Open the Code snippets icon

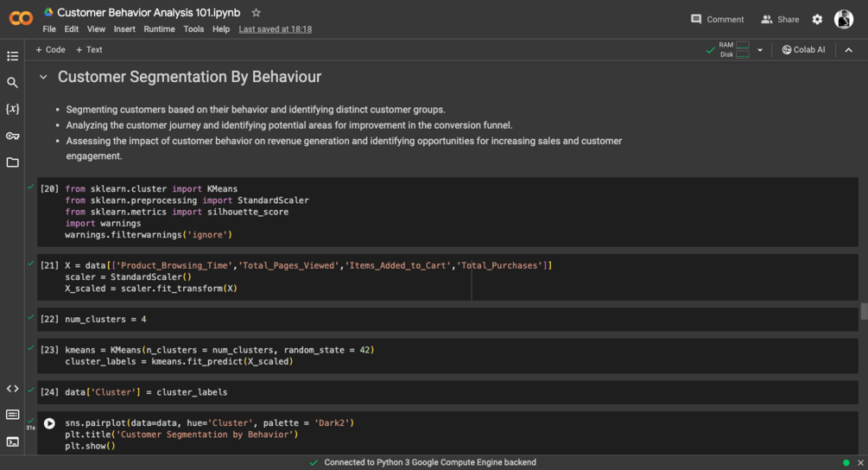pos(12,389)
